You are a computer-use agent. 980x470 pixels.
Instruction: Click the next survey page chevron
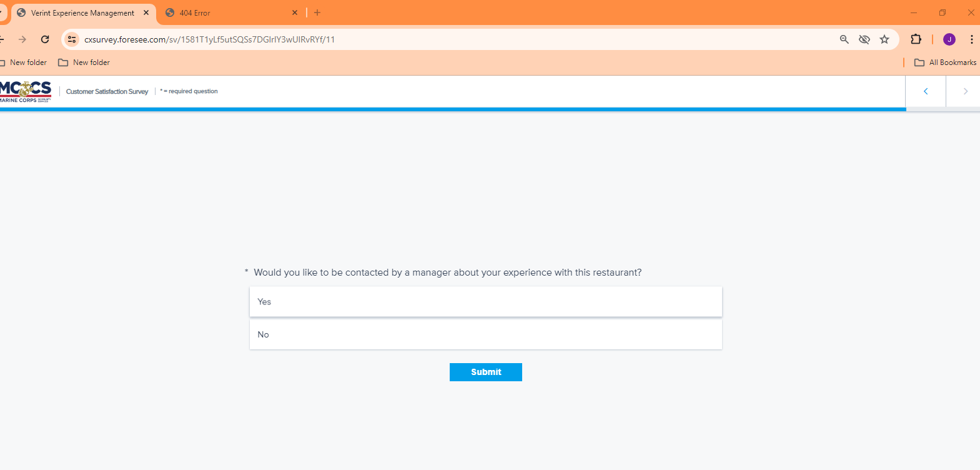[x=965, y=91]
